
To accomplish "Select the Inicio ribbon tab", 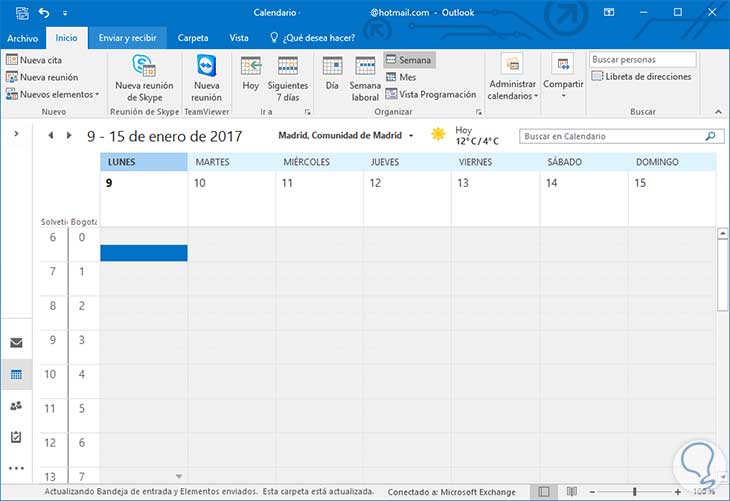I will click(x=67, y=38).
